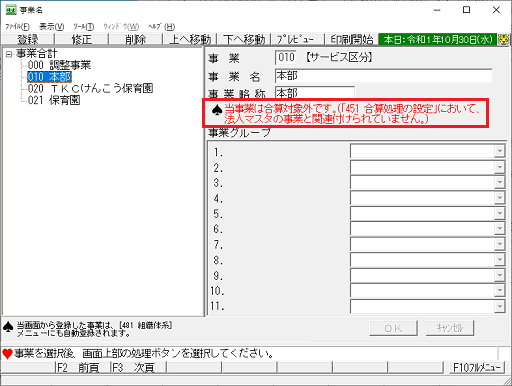Open the 表示(V) menu
512x386 pixels.
pyautogui.click(x=51, y=27)
